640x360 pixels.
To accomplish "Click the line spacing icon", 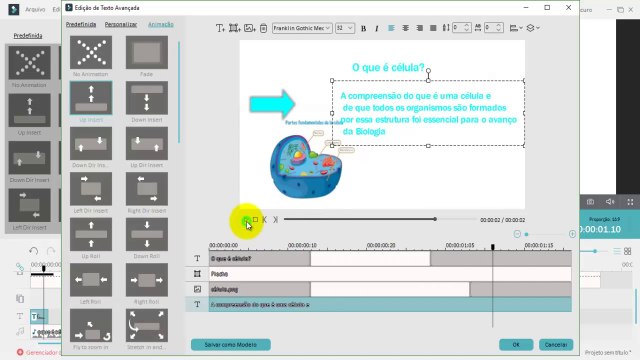I will pos(446,28).
